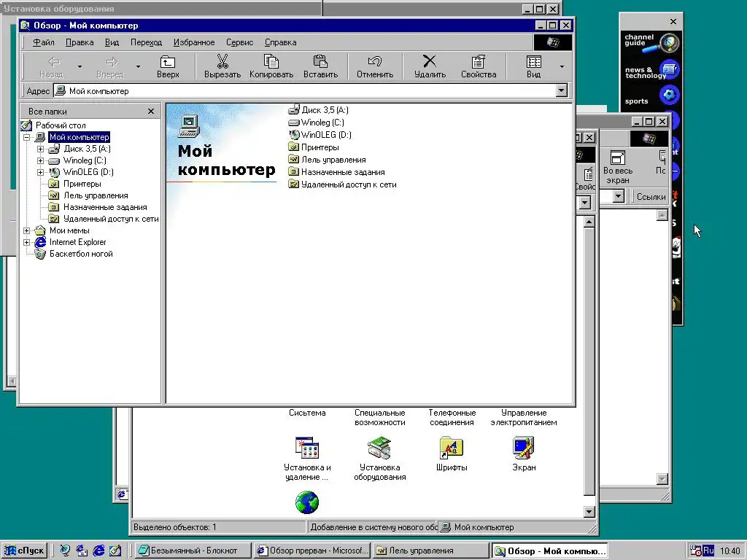Close the channel bar with X
This screenshot has height=560, width=747.
click(x=673, y=21)
